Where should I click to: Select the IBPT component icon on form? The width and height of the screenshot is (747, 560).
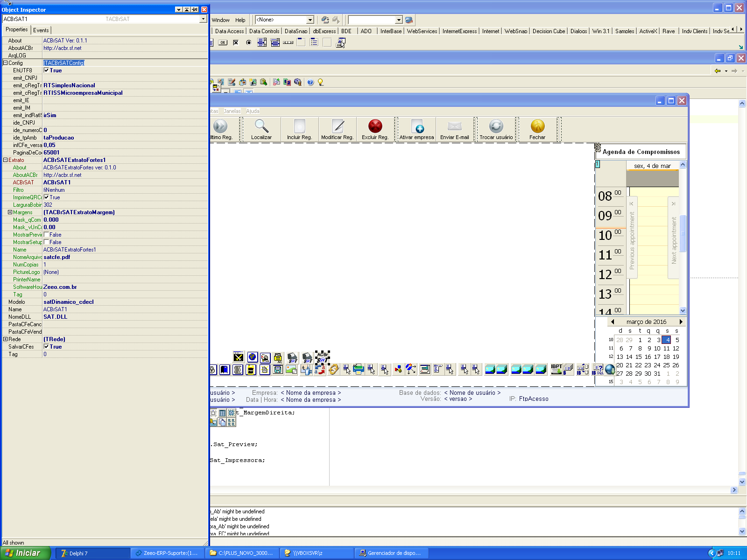click(x=557, y=370)
